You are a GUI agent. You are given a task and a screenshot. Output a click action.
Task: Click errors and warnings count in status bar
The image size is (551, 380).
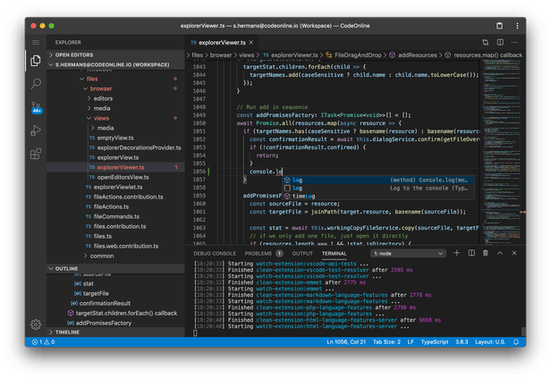pos(44,342)
